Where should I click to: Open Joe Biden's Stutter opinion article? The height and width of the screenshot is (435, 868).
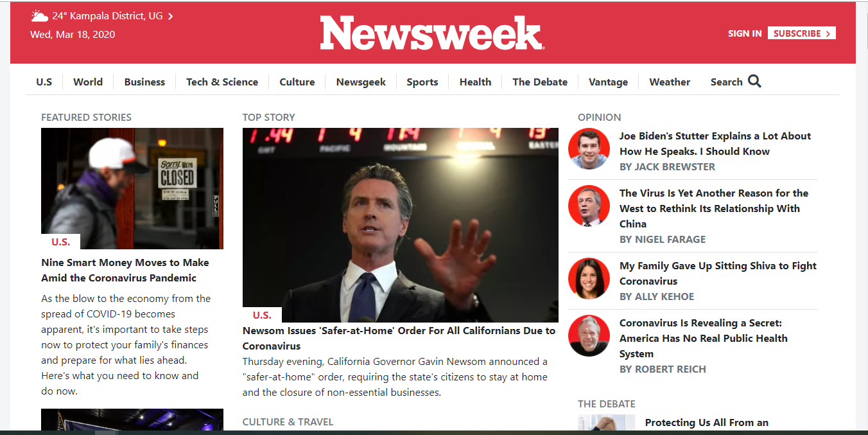(715, 143)
